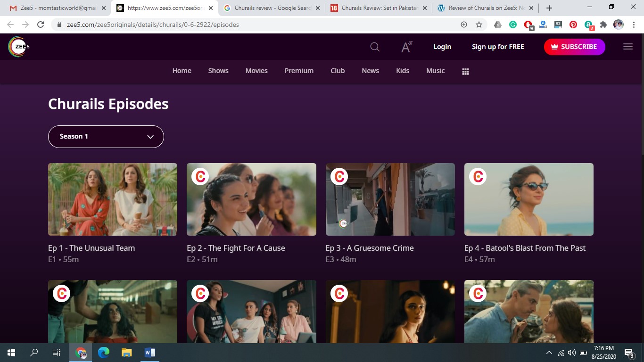
Task: Open the Chrome three-dot menu
Action: pyautogui.click(x=633, y=25)
